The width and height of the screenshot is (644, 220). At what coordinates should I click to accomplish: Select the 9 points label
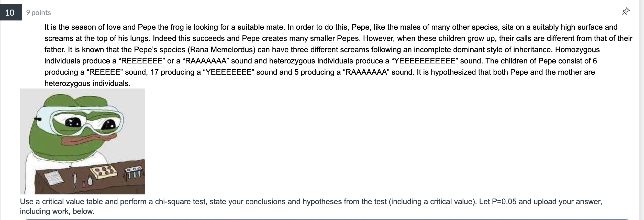[x=38, y=12]
